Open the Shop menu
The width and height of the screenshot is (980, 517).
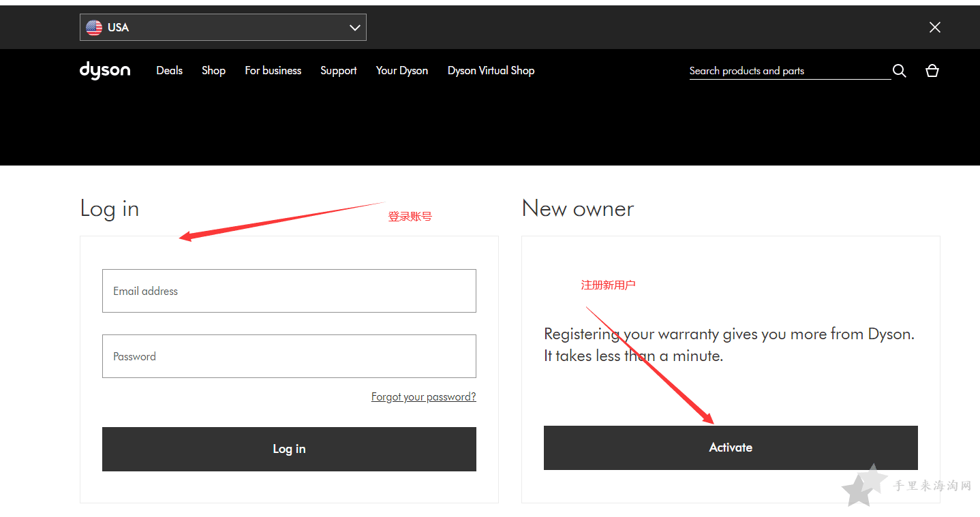(213, 70)
